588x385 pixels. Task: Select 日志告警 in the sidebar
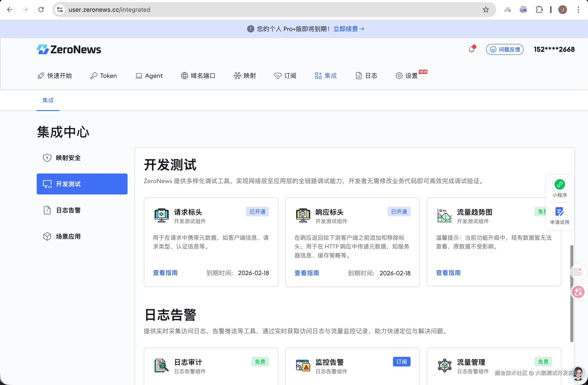82,210
